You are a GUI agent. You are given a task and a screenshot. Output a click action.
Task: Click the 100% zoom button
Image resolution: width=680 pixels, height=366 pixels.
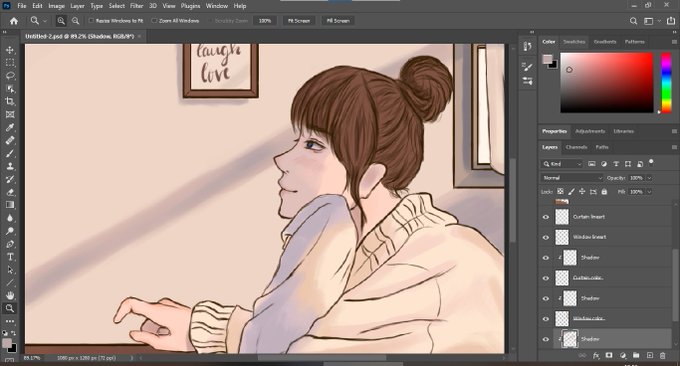point(265,21)
